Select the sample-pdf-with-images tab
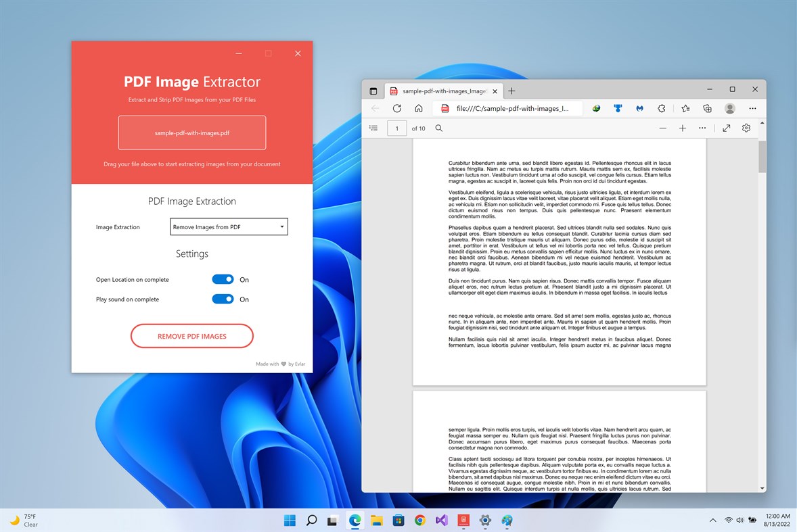This screenshot has width=797, height=532. 443,90
